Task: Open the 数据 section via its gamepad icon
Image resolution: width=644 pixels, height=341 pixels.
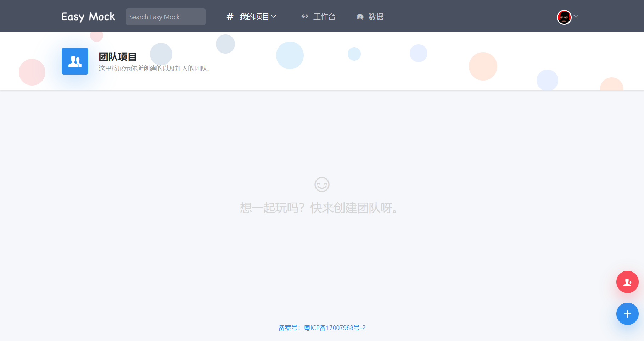Action: [360, 17]
